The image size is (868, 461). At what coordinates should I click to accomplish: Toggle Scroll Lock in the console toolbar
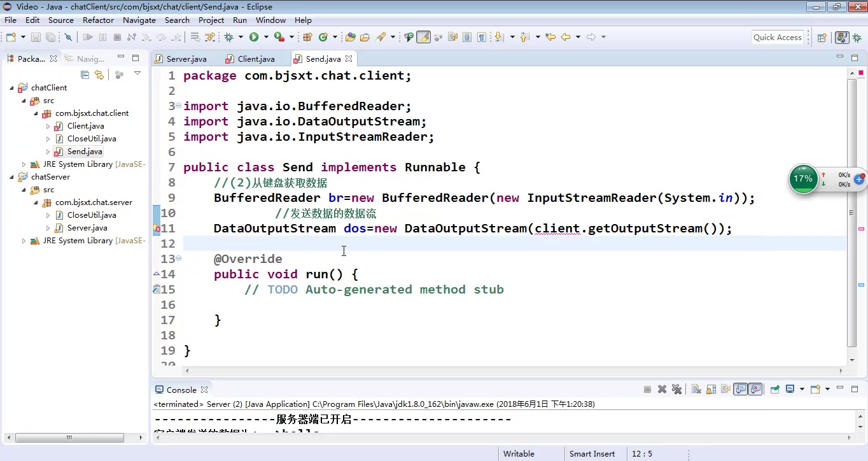point(711,389)
